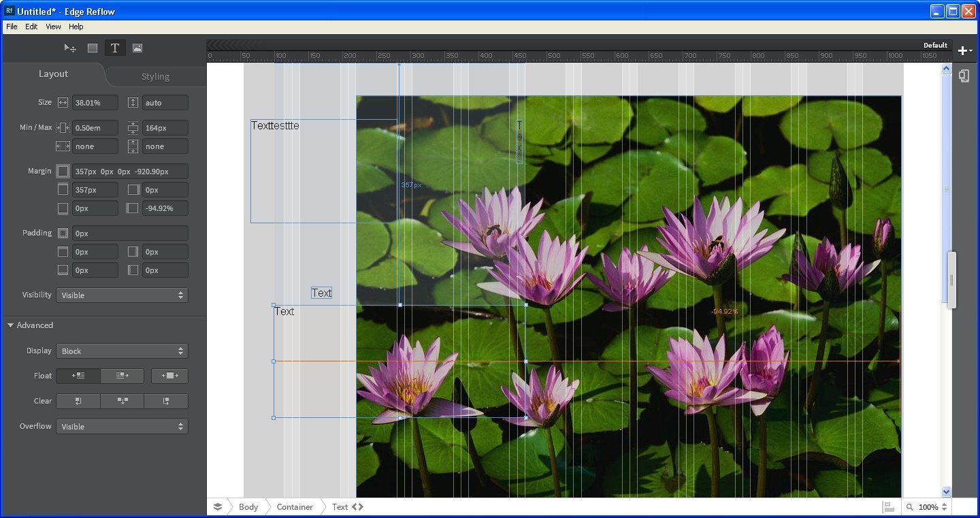
Task: Open the Overflow dropdown
Action: click(x=122, y=427)
